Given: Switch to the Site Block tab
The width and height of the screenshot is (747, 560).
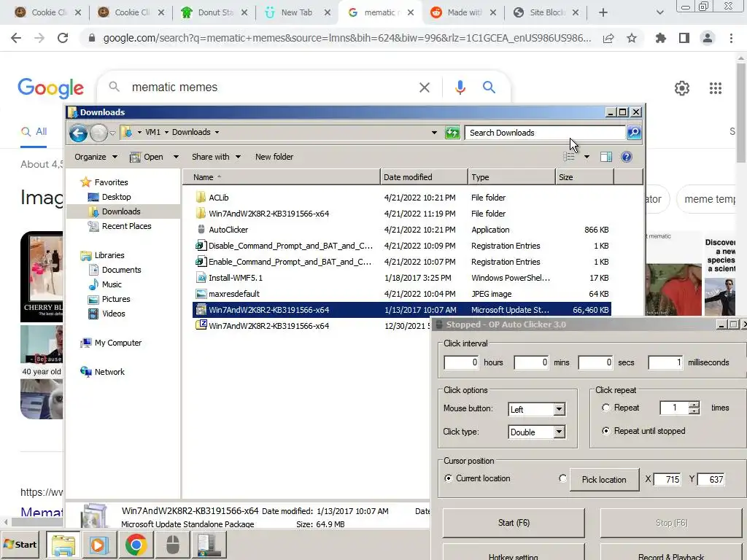Looking at the screenshot, I should 546,12.
